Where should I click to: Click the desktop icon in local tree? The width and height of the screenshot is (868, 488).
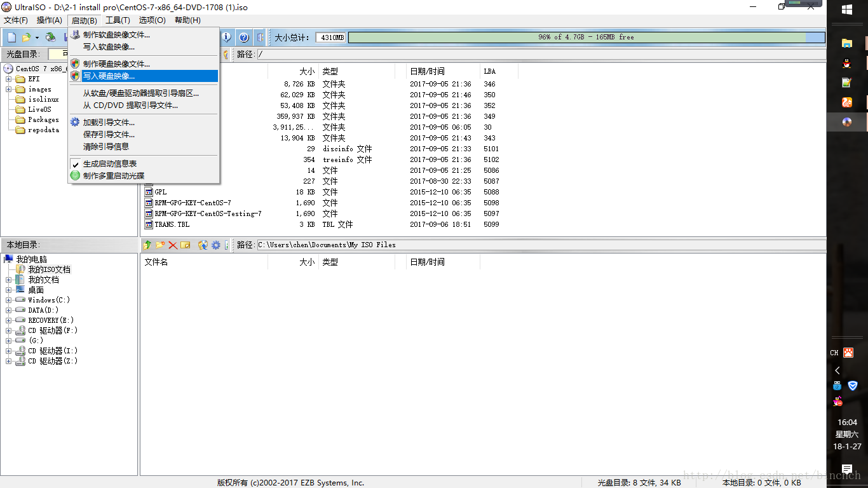[20, 290]
